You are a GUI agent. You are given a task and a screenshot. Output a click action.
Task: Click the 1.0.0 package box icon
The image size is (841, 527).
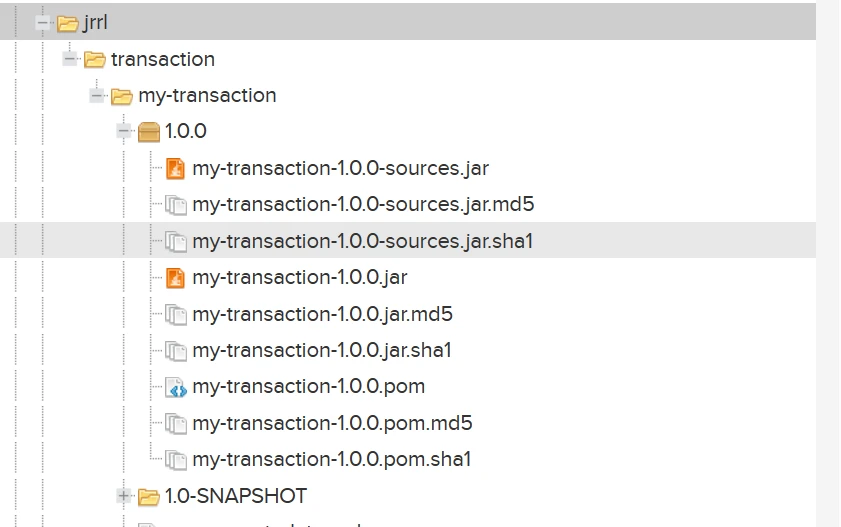coord(149,132)
